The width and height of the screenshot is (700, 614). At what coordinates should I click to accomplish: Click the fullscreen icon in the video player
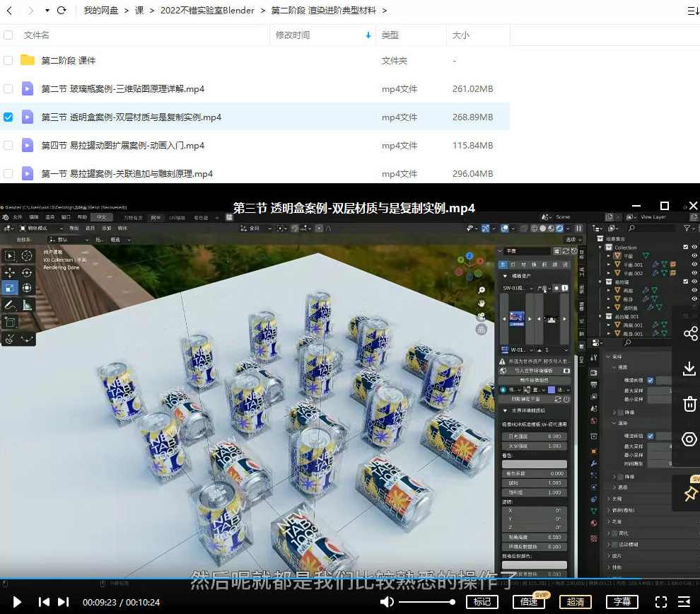click(x=661, y=602)
